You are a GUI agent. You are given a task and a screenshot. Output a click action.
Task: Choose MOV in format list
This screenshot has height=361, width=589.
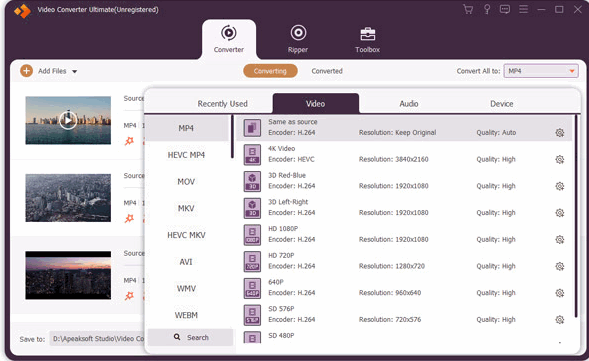[186, 181]
